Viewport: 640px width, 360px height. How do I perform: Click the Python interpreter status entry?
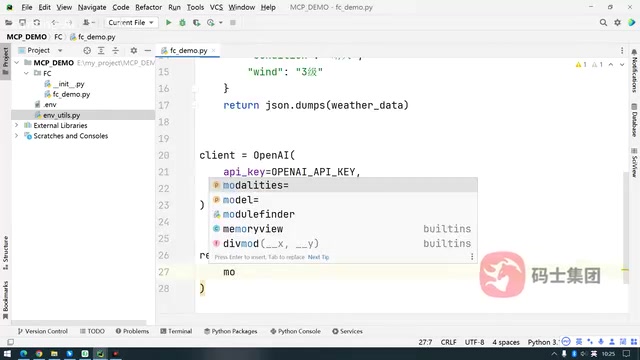coord(543,342)
